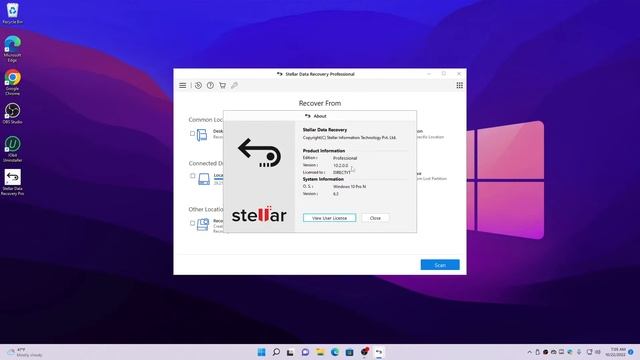Open Task View on the taskbar
The image size is (640, 360).
(x=290, y=352)
